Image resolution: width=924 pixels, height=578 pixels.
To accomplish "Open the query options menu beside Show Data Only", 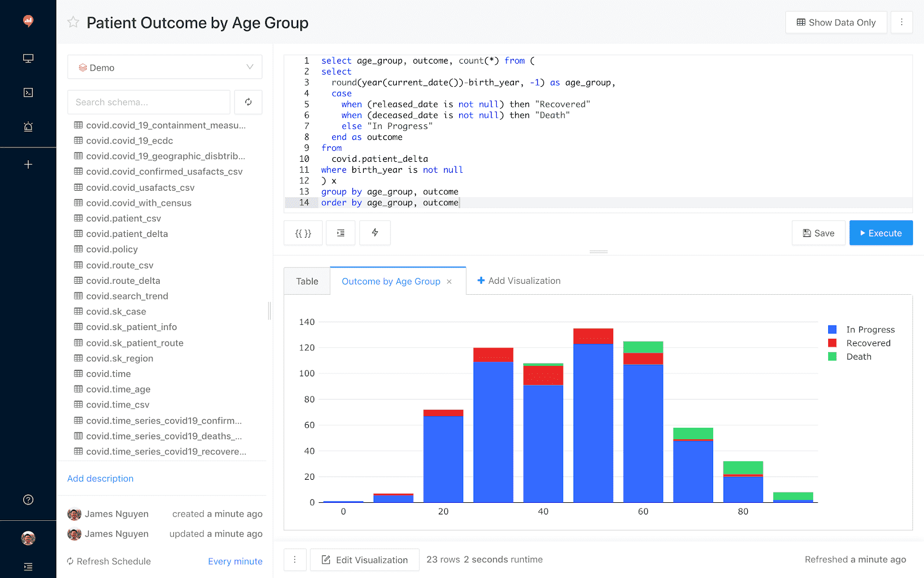I will pyautogui.click(x=901, y=23).
